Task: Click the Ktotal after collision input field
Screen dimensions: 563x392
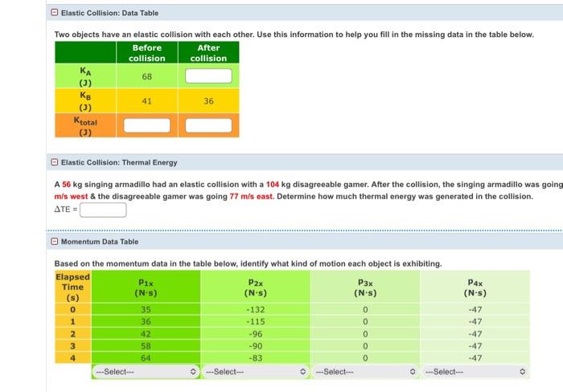Action: tap(208, 125)
